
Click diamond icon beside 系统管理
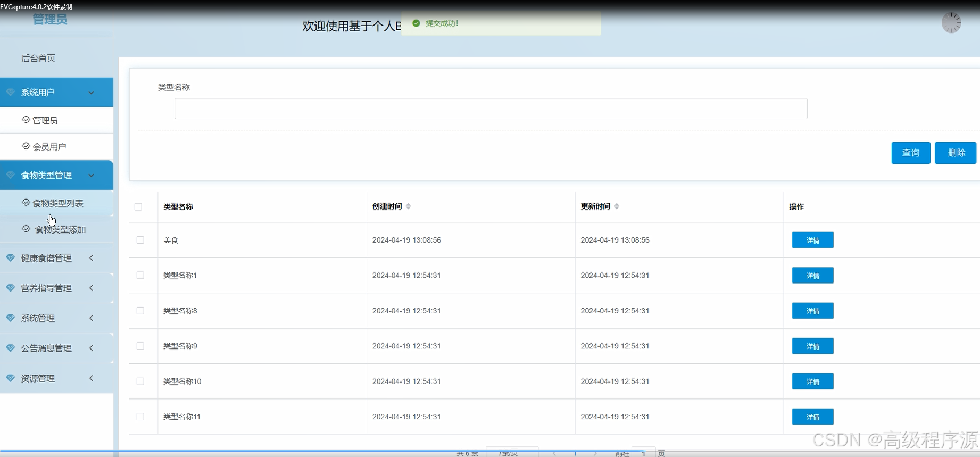tap(10, 318)
